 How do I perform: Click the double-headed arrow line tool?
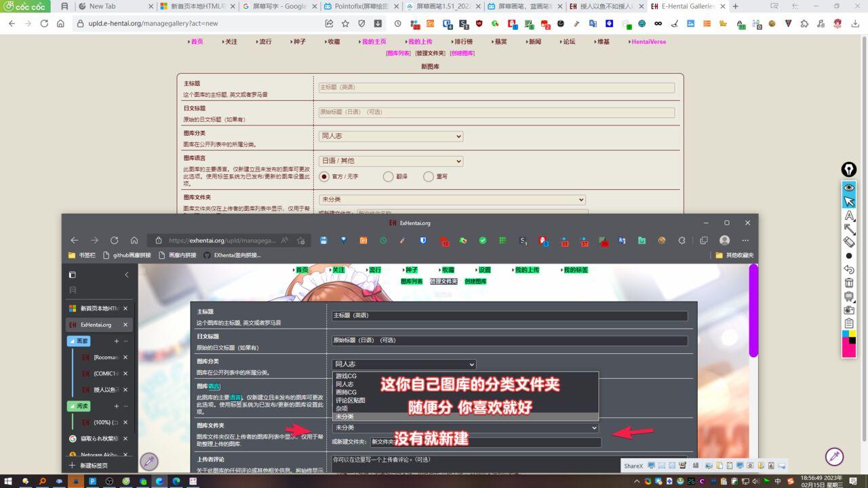848,229
